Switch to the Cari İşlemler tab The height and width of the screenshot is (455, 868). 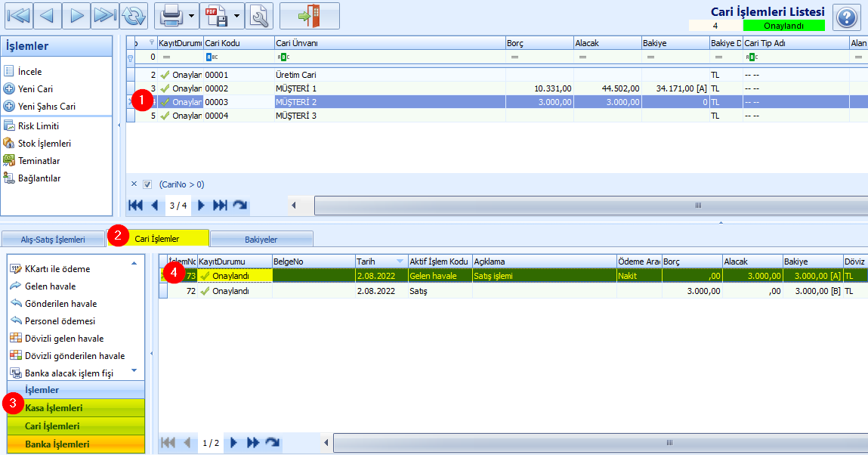(158, 239)
